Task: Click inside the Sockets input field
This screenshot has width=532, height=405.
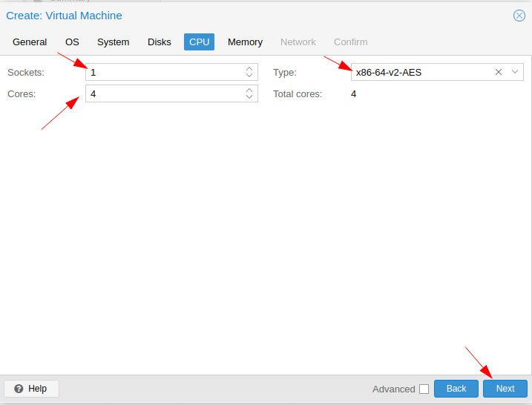Action: click(165, 72)
